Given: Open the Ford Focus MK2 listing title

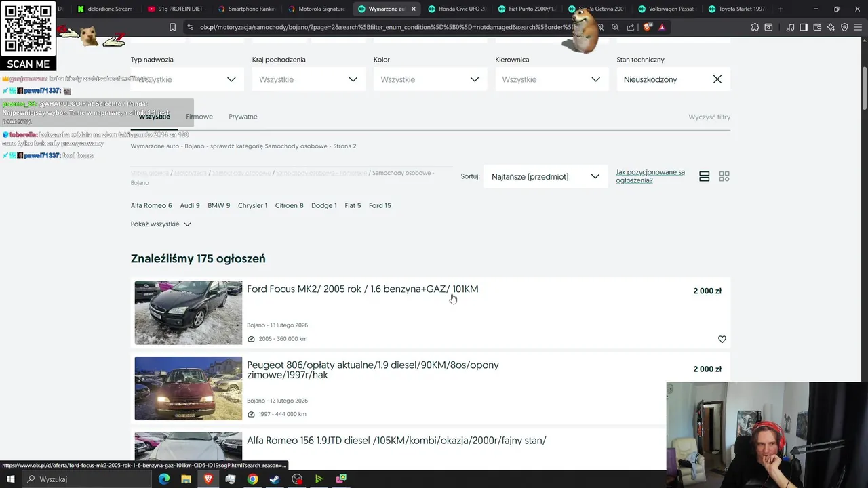Looking at the screenshot, I should tap(362, 289).
